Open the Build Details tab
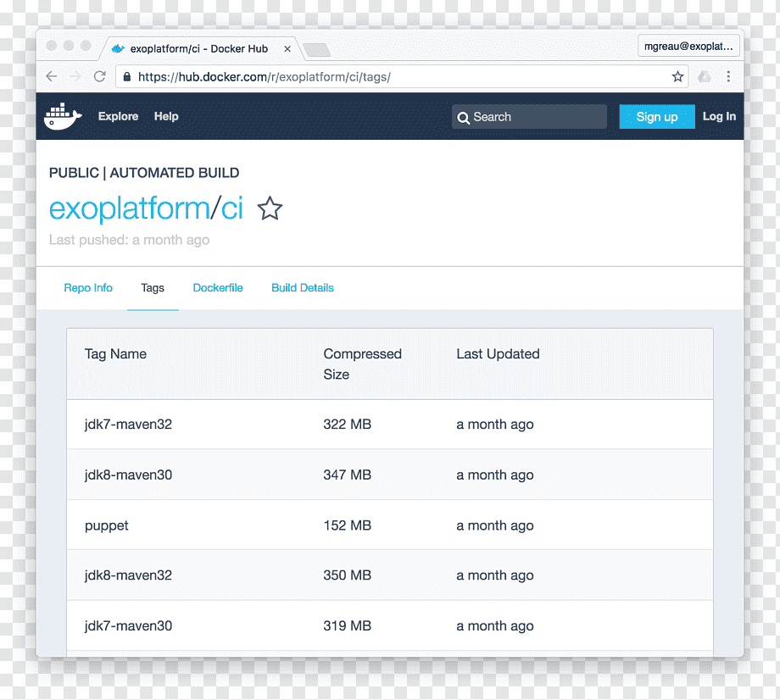 pos(303,288)
